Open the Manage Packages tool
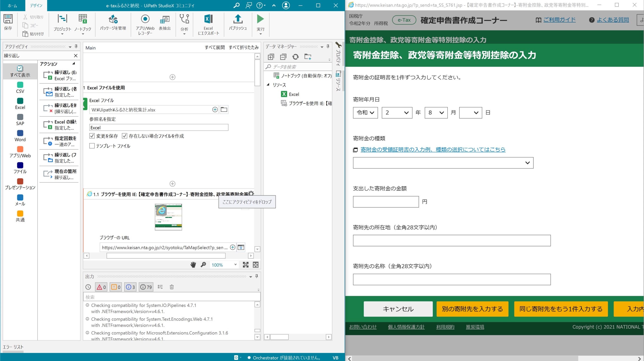This screenshot has width=644, height=361. point(113,20)
